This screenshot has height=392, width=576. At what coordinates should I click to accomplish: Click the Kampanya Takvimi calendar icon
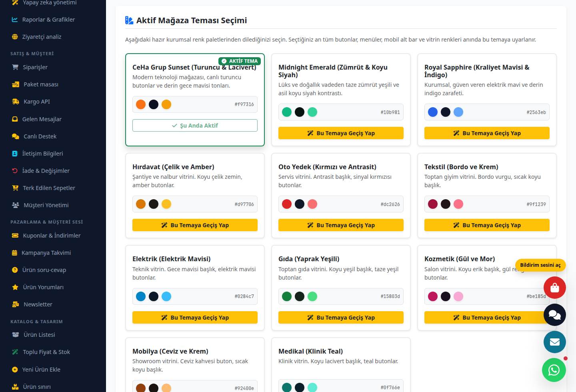[14, 253]
